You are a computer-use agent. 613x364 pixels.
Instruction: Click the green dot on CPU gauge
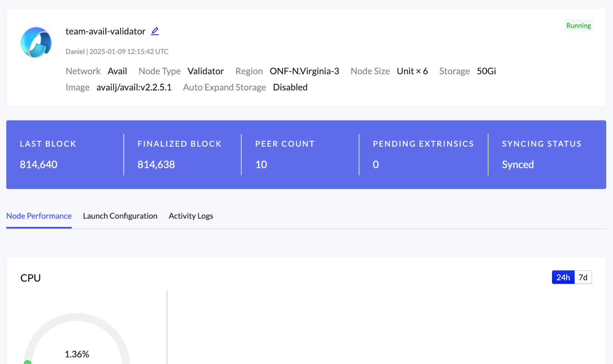pos(28,362)
